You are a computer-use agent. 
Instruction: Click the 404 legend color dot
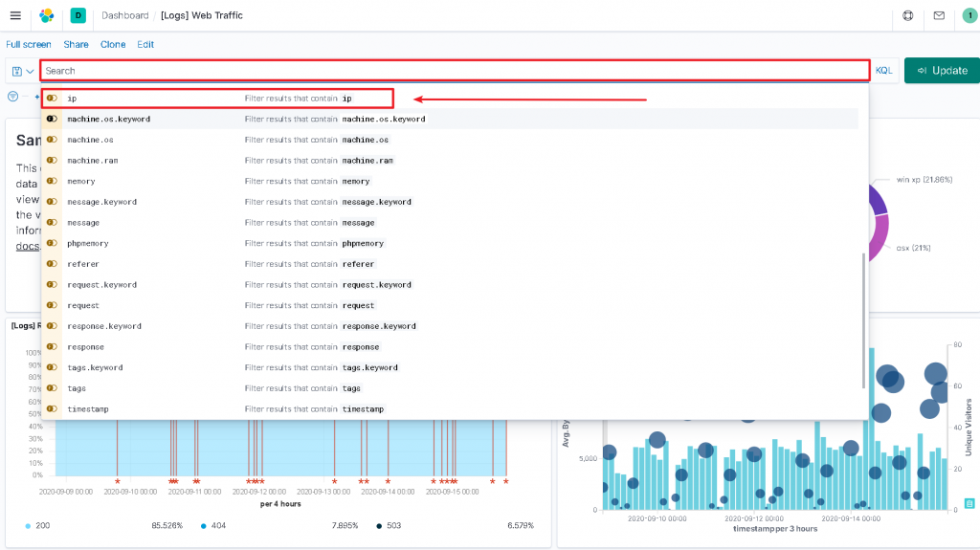pyautogui.click(x=203, y=526)
